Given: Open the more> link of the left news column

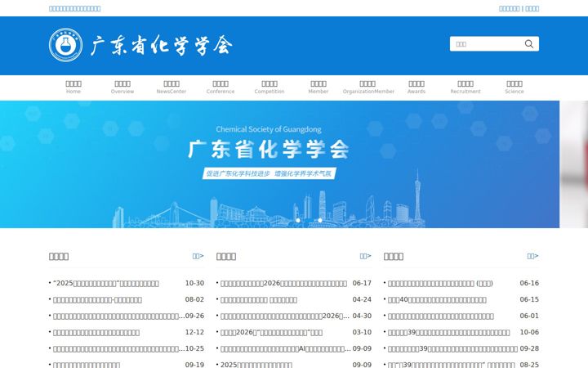Looking at the screenshot, I should coord(198,256).
